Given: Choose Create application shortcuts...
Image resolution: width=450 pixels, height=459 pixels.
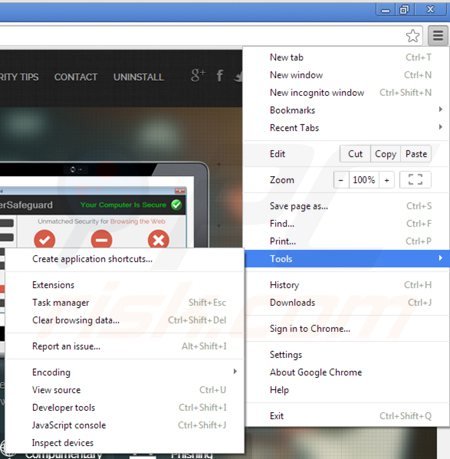Looking at the screenshot, I should tap(125, 259).
